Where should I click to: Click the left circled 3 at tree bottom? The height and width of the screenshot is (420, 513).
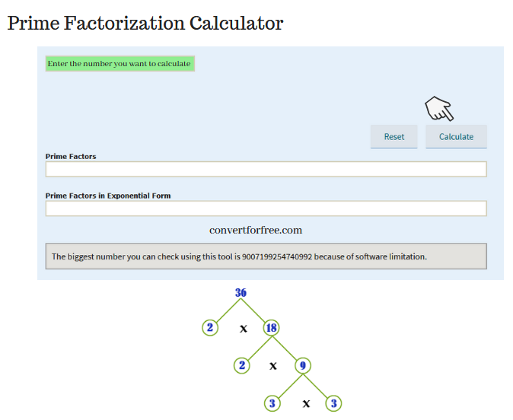(272, 403)
